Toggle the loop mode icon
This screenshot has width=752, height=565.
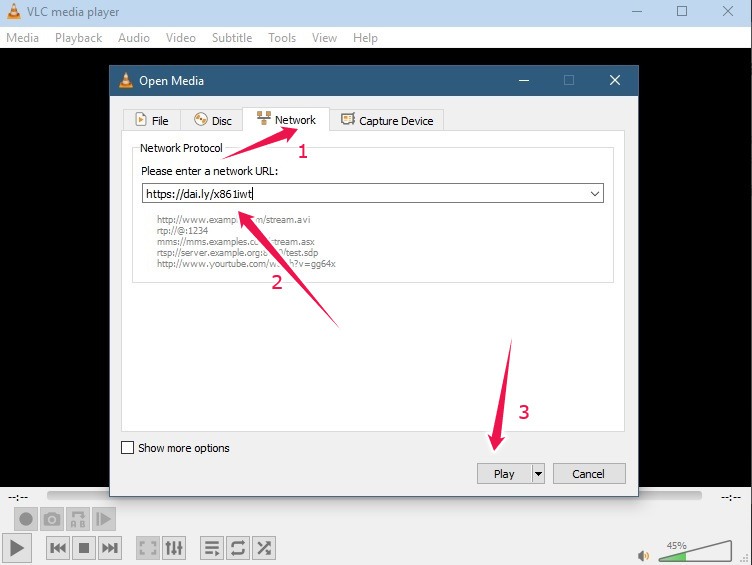(x=238, y=548)
